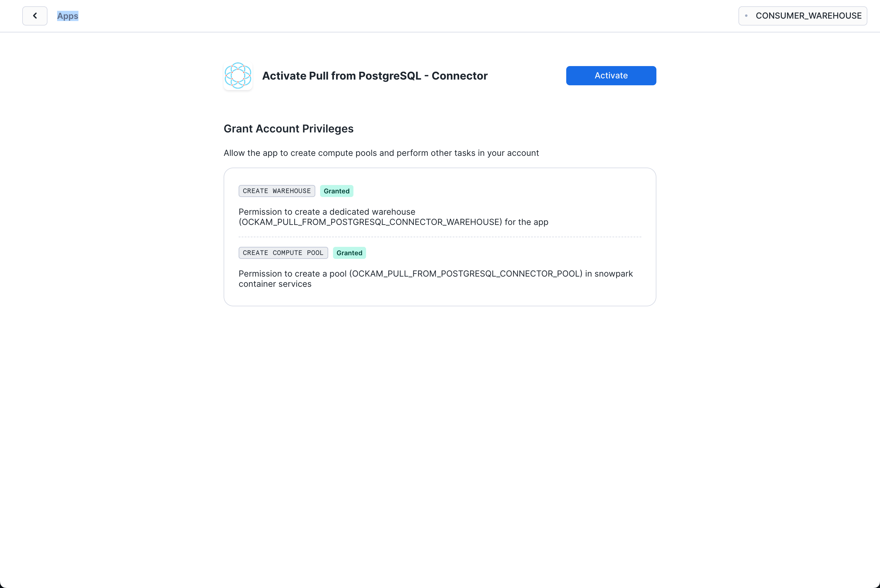Click the Activate Pull from PostgreSQL title
Screen dimensions: 880x588
pos(374,76)
